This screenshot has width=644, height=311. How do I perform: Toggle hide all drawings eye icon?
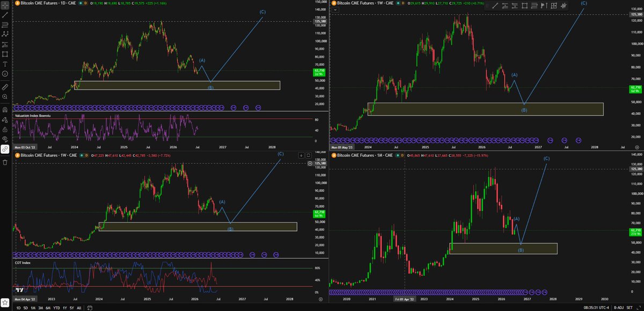5,139
